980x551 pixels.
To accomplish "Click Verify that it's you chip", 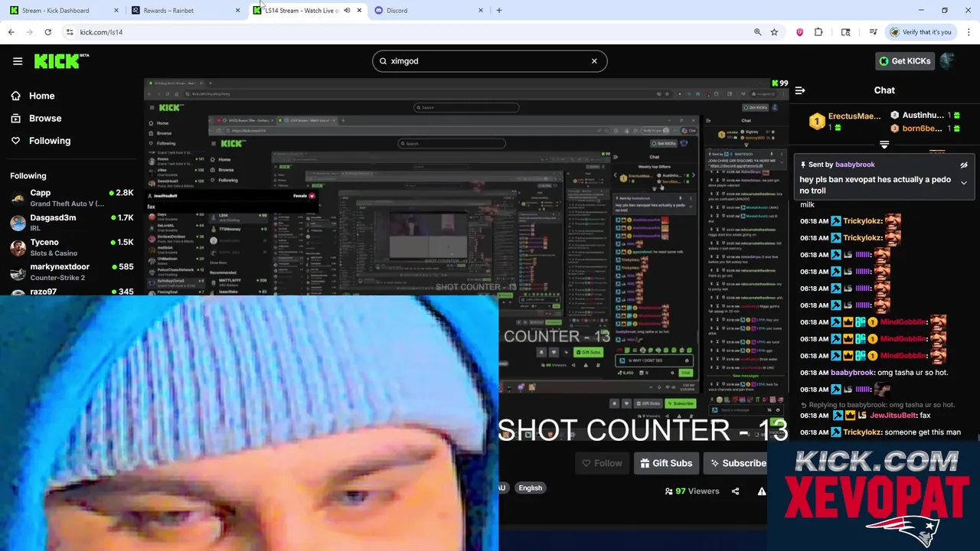I will tap(920, 32).
